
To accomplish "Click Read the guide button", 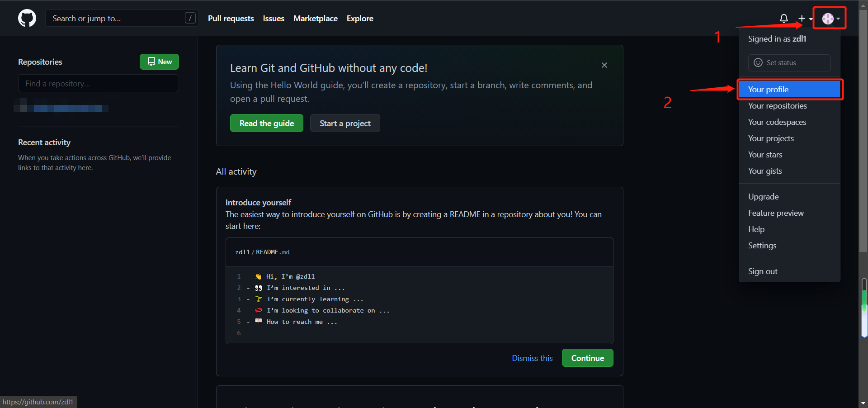I will point(267,123).
